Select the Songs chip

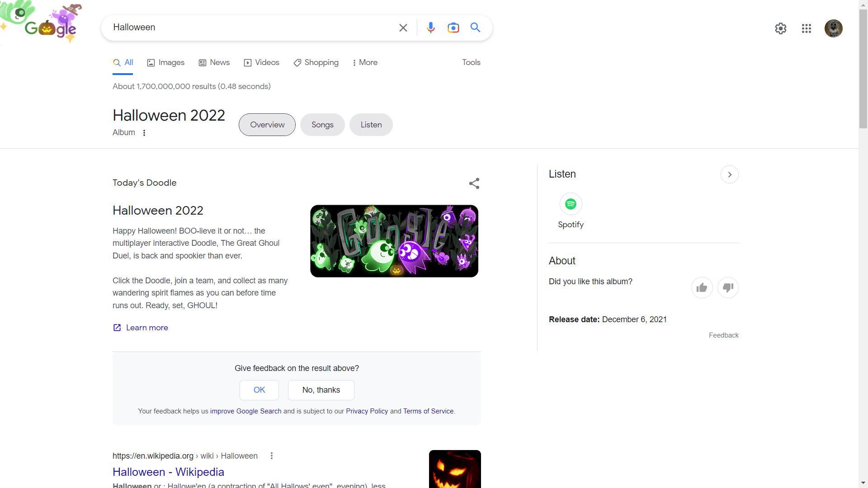322,125
